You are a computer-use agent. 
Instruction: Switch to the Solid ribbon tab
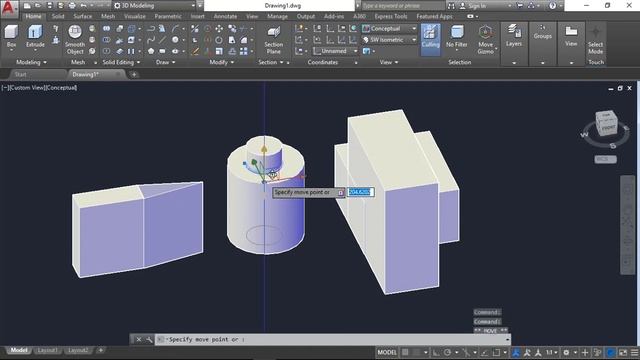[58, 16]
